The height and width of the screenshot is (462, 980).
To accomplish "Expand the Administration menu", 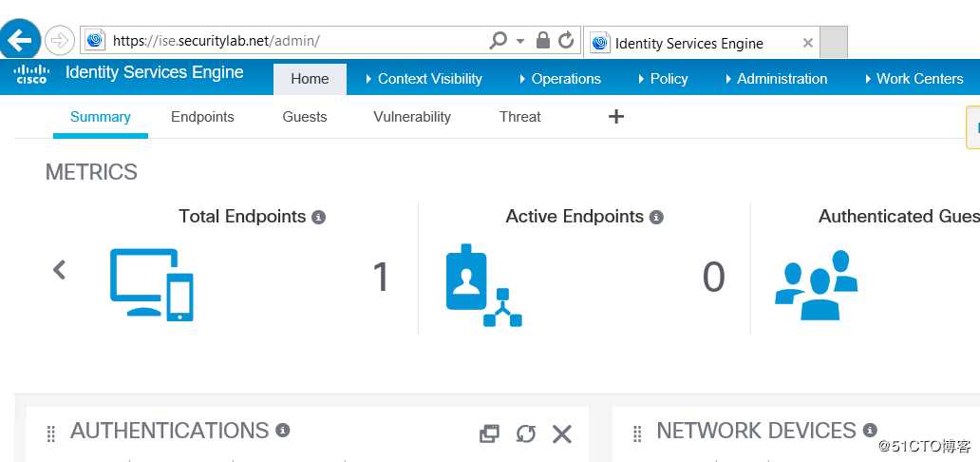I will tap(776, 79).
